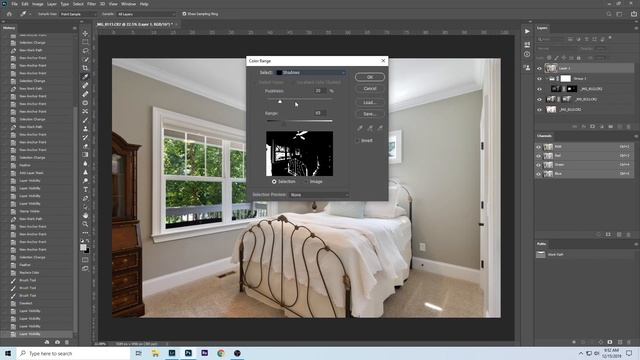Image resolution: width=640 pixels, height=360 pixels.
Task: Click the Type here to search box
Action: coord(73,353)
